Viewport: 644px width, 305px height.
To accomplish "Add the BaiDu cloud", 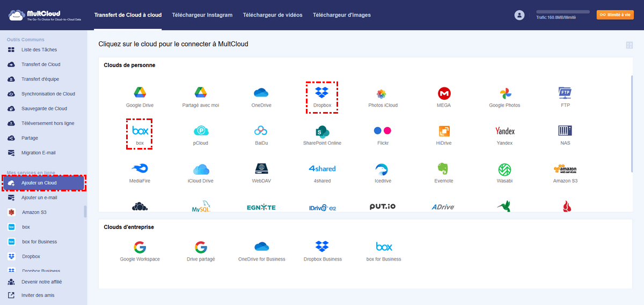I will [261, 135].
